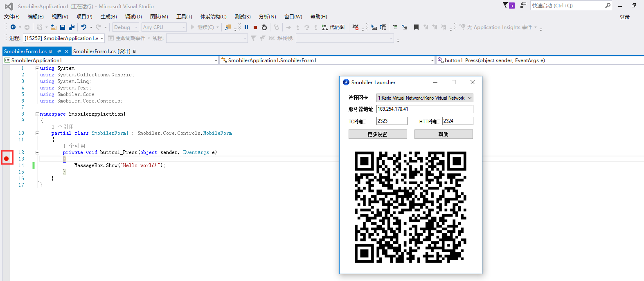Open the 工具(T) menu
Screen dimensions: 644x281
point(184,17)
